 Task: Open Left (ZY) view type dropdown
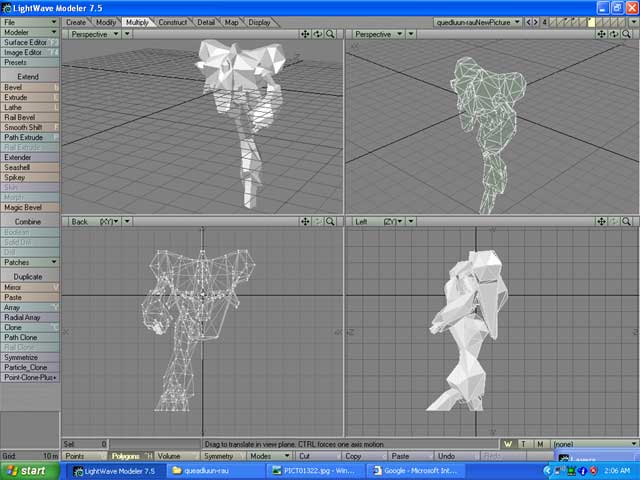pos(379,221)
